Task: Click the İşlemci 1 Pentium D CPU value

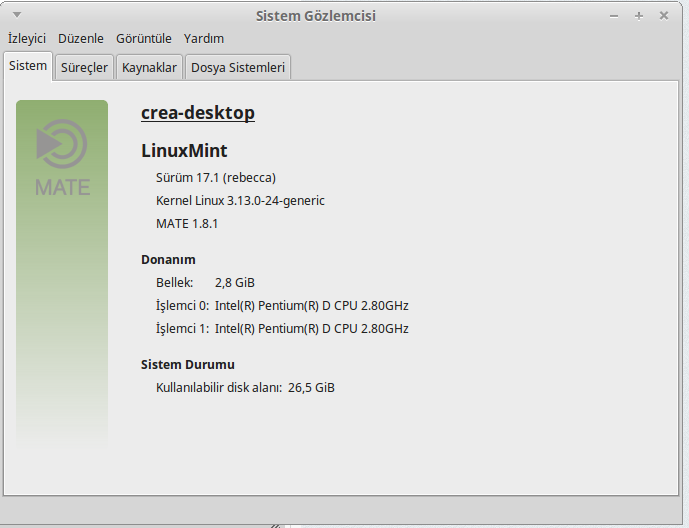Action: (x=312, y=329)
